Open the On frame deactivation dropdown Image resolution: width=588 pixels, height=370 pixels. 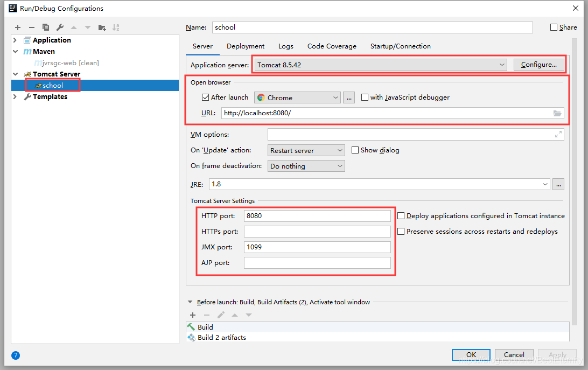(x=306, y=166)
